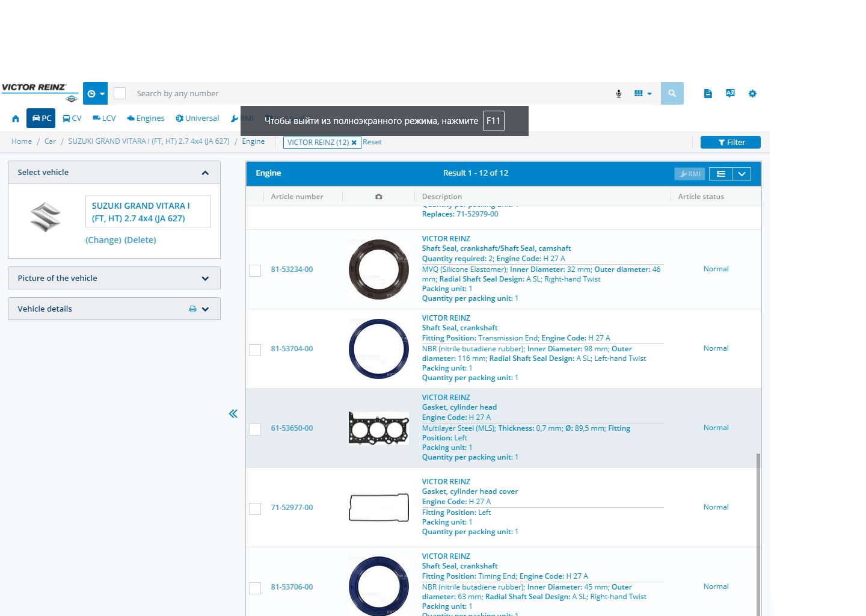This screenshot has height=616, width=866.
Task: Open the document list icon
Action: click(708, 93)
